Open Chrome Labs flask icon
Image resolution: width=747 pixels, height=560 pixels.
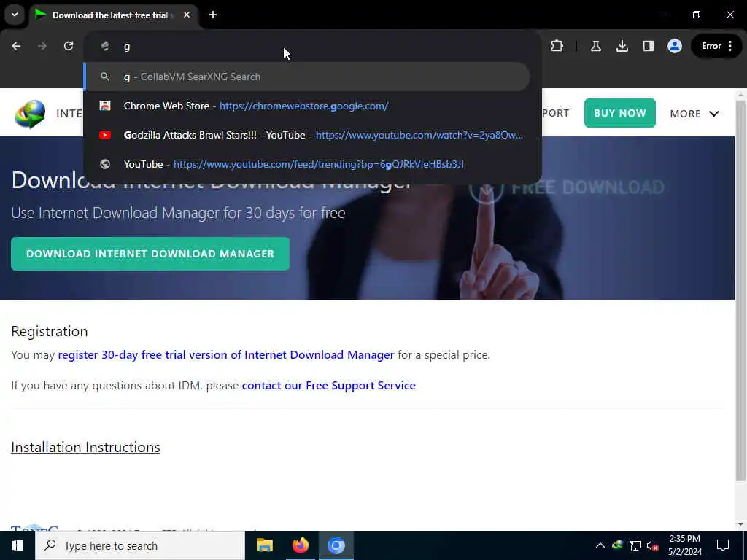coord(595,46)
